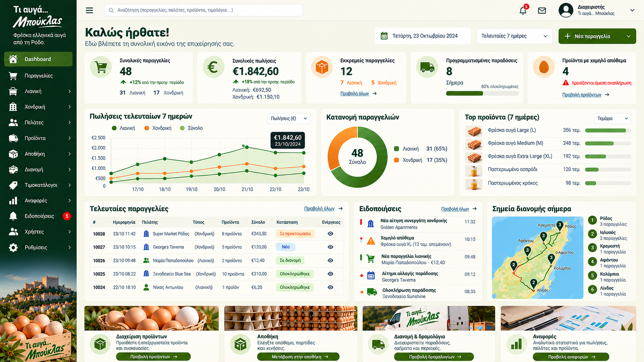Click the Φρέσκα αυγά Large (L) quantity bar

pyautogui.click(x=608, y=130)
